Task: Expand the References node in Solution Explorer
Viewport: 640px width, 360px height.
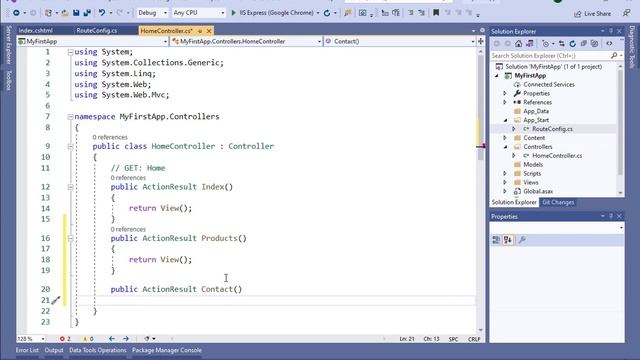Action: (x=505, y=102)
